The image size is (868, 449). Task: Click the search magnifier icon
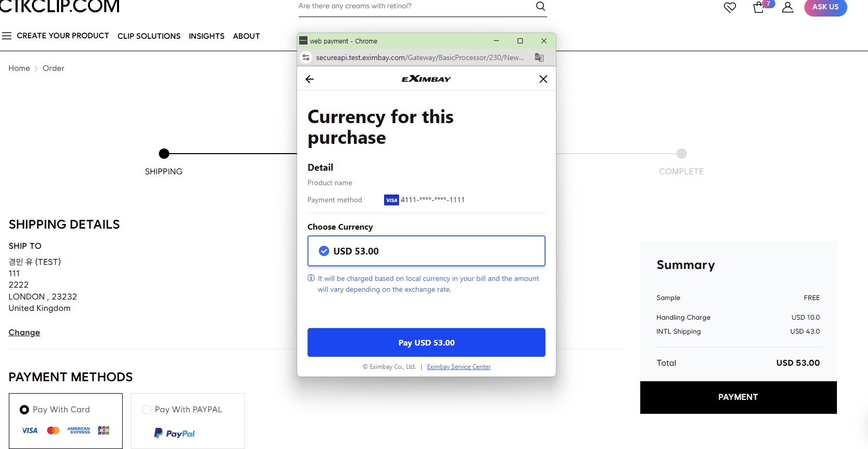(540, 6)
